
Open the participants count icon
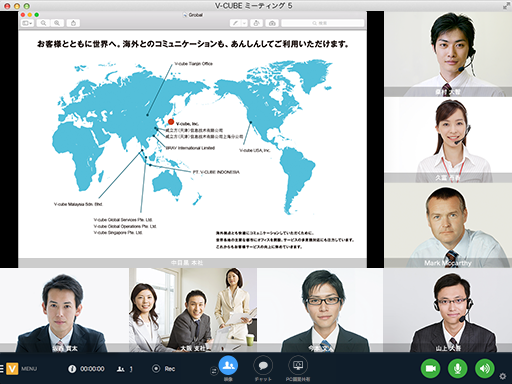(121, 369)
